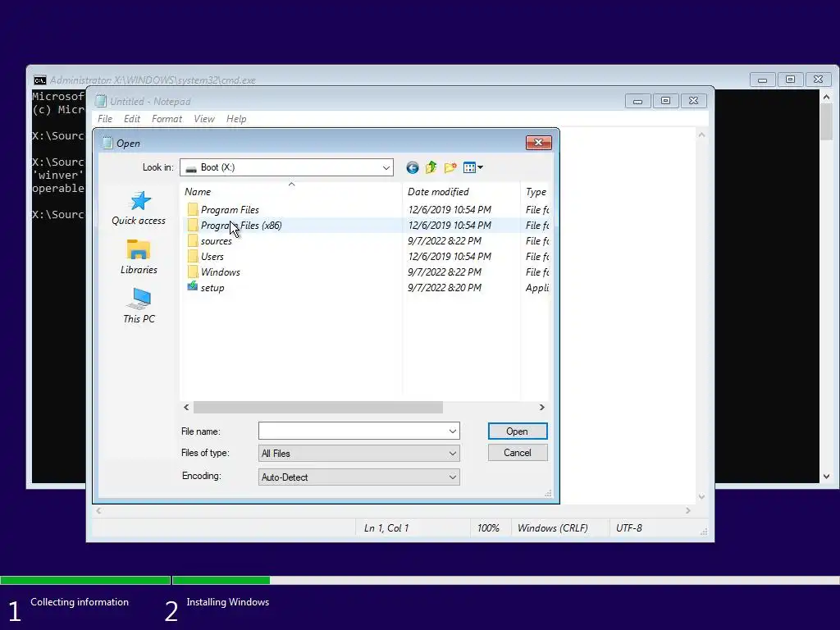Open Notepad's File menu
The width and height of the screenshot is (840, 630).
pyautogui.click(x=105, y=119)
